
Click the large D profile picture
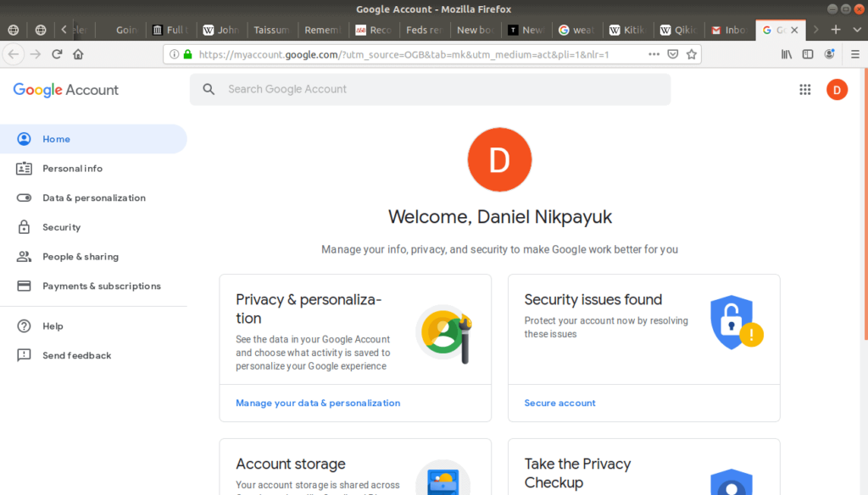pyautogui.click(x=499, y=159)
